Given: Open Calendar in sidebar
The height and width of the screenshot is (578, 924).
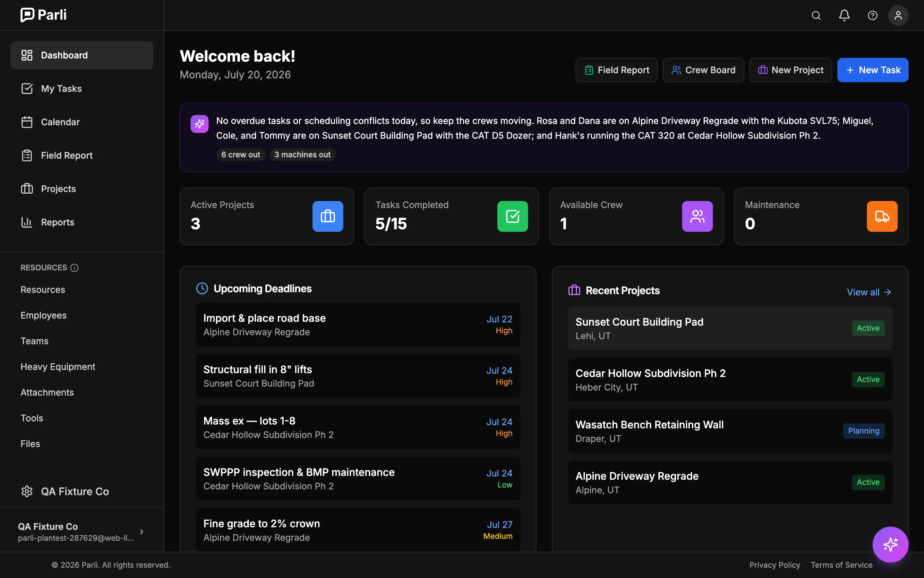Looking at the screenshot, I should [x=82, y=122].
